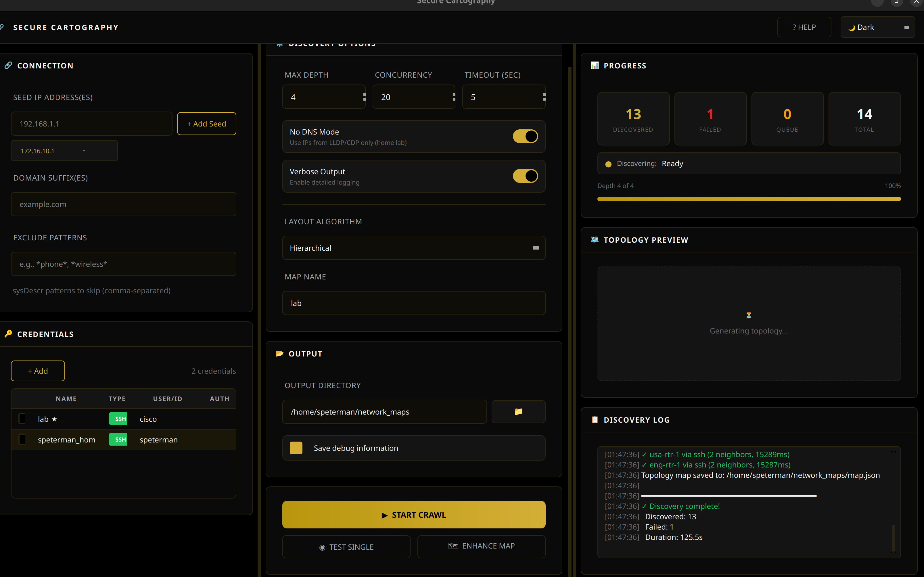Screen dimensions: 924x577
Task: Click the Map Name input field
Action: [x=413, y=303]
